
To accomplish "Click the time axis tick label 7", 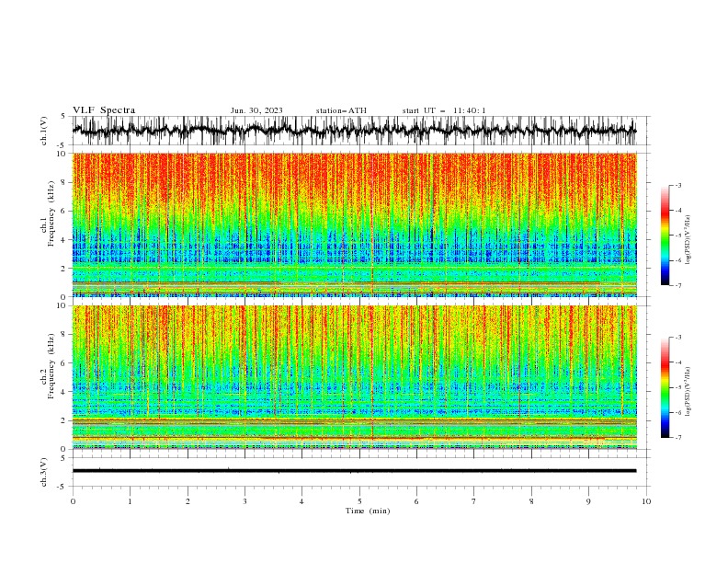I will point(474,501).
